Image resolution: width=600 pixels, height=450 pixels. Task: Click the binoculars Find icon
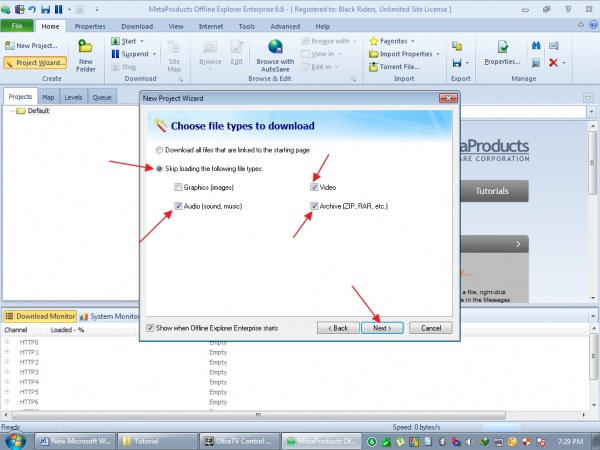pos(536,46)
